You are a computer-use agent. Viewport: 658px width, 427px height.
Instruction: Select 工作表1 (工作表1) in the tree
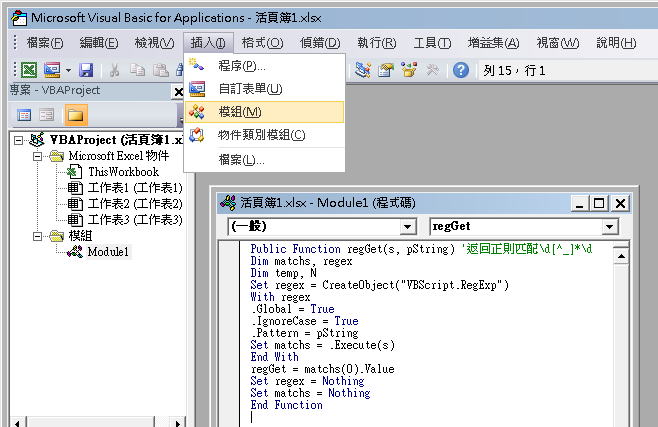coord(135,188)
